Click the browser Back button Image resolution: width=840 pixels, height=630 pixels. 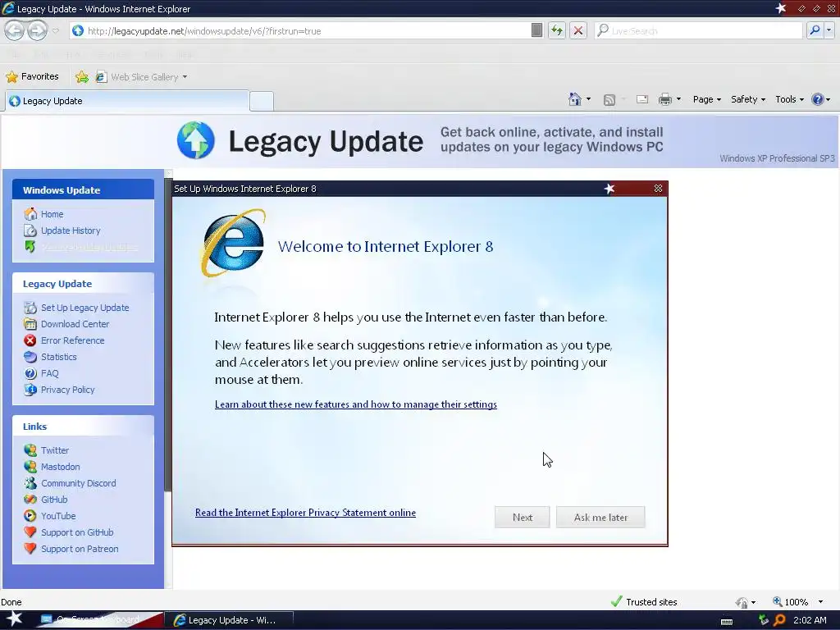(15, 30)
